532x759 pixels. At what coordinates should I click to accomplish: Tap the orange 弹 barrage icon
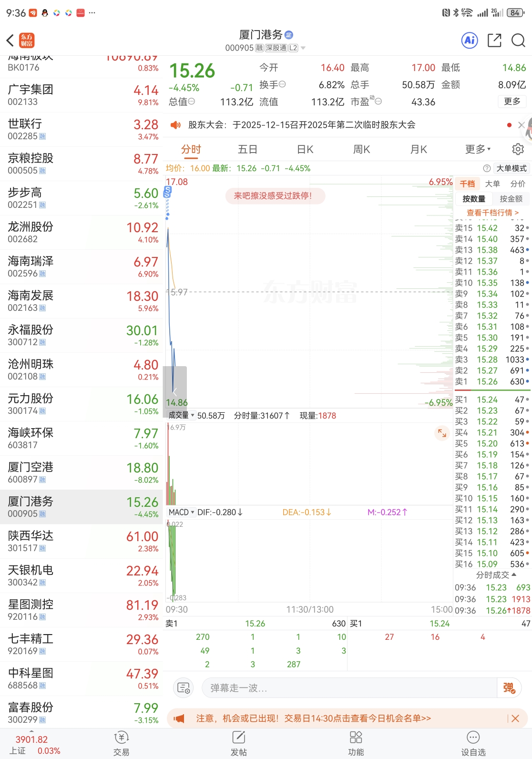509,688
